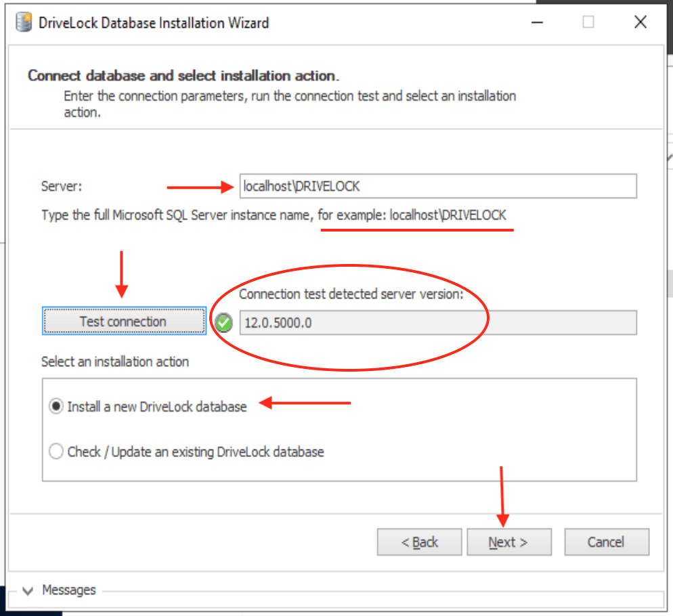Choose 'Check / Update an existing DriveLock database'

tap(56, 452)
